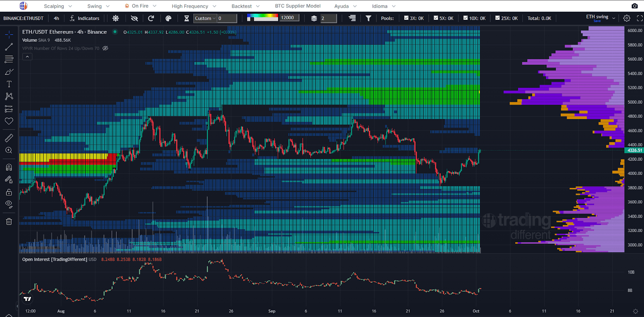
Task: Click the layers stack icon
Action: pos(314,18)
